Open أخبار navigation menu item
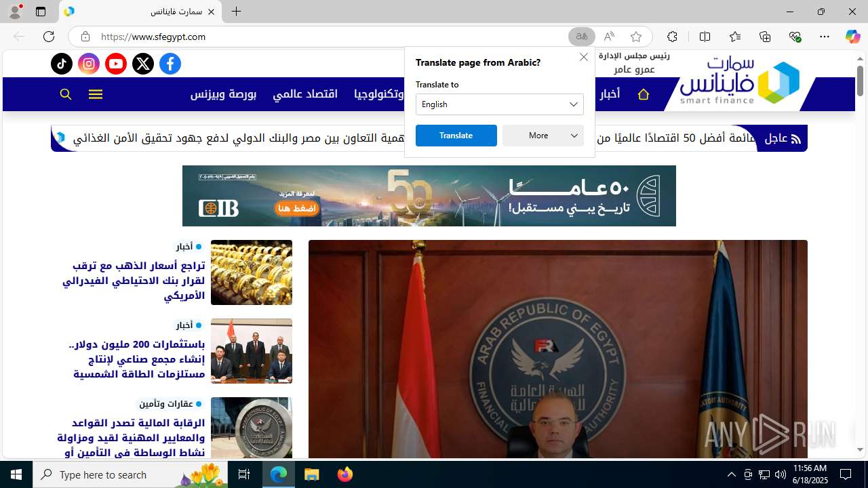Screen dimensions: 868x488 pyautogui.click(x=610, y=94)
